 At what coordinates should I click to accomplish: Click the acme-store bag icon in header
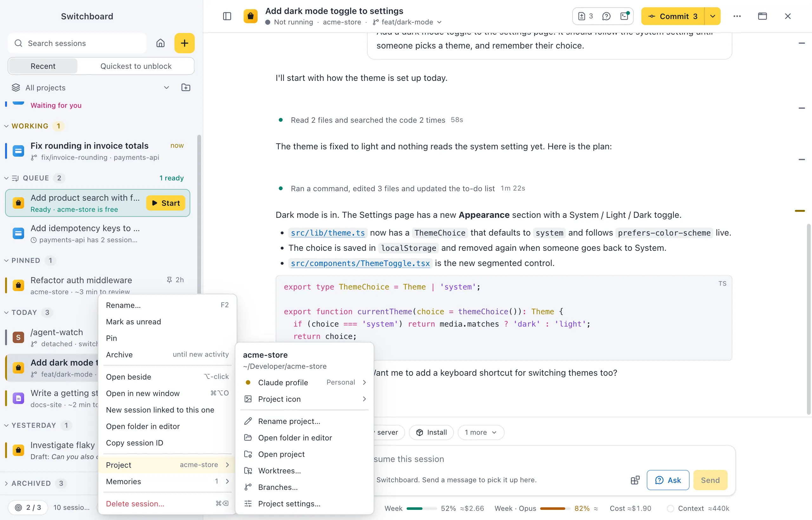(x=251, y=16)
